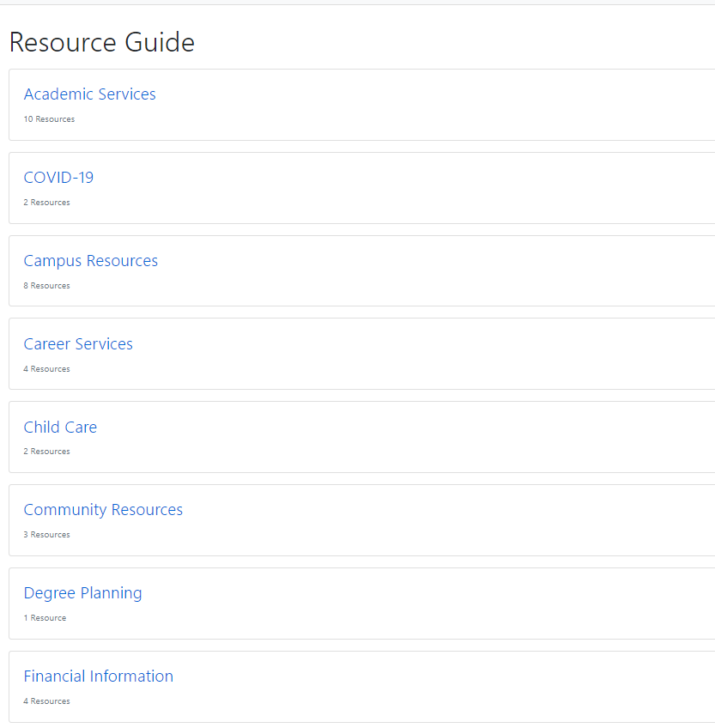Click the 2 Resources label under COVID-19
The width and height of the screenshot is (715, 728).
(47, 203)
